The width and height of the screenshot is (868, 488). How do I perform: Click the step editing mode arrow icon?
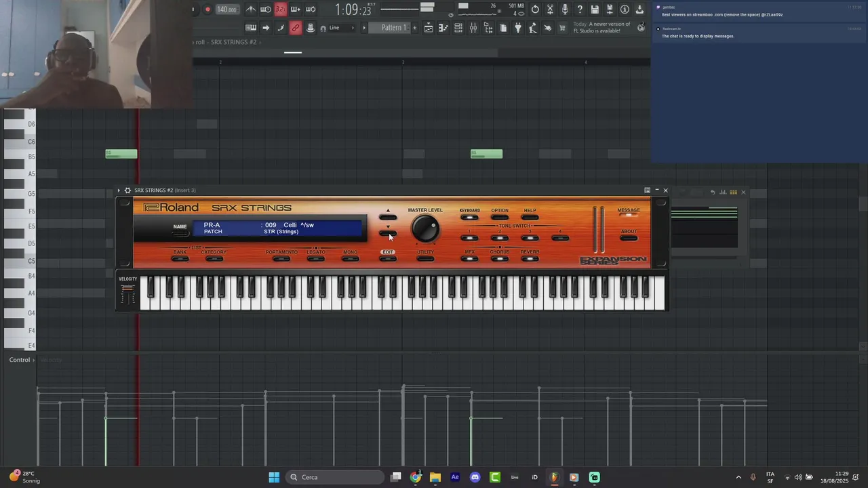click(x=266, y=28)
